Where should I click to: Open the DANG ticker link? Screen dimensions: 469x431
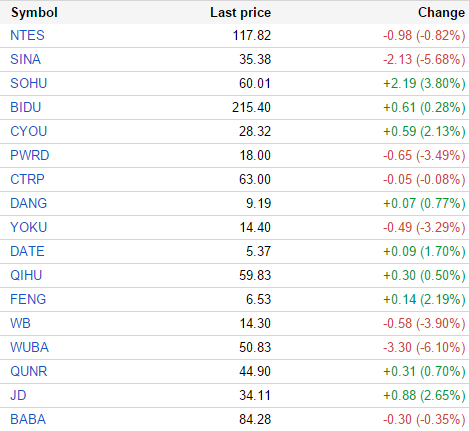pos(29,203)
